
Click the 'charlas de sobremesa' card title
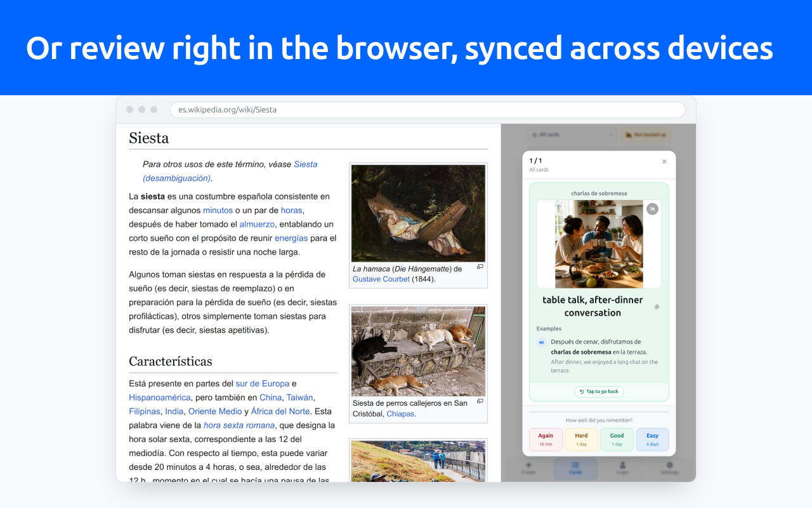coord(599,193)
